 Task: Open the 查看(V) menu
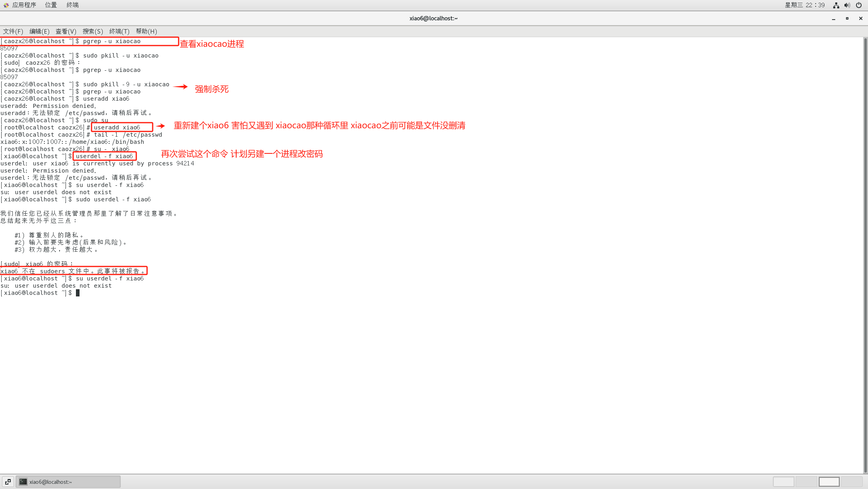coord(66,31)
